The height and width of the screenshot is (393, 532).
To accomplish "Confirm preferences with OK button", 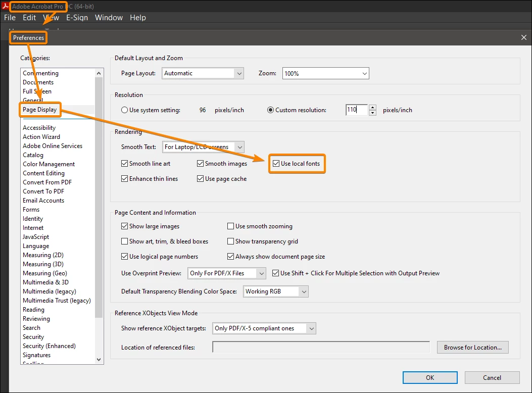I will click(430, 378).
